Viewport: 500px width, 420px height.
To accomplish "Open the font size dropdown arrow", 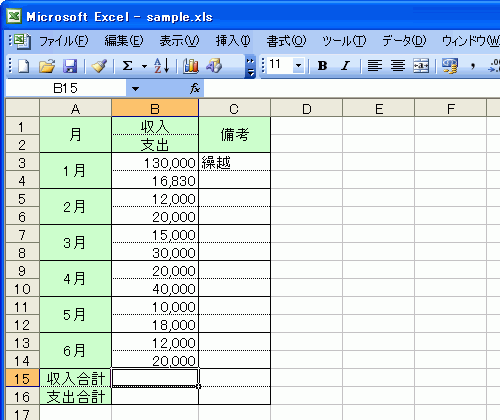I will 299,65.
